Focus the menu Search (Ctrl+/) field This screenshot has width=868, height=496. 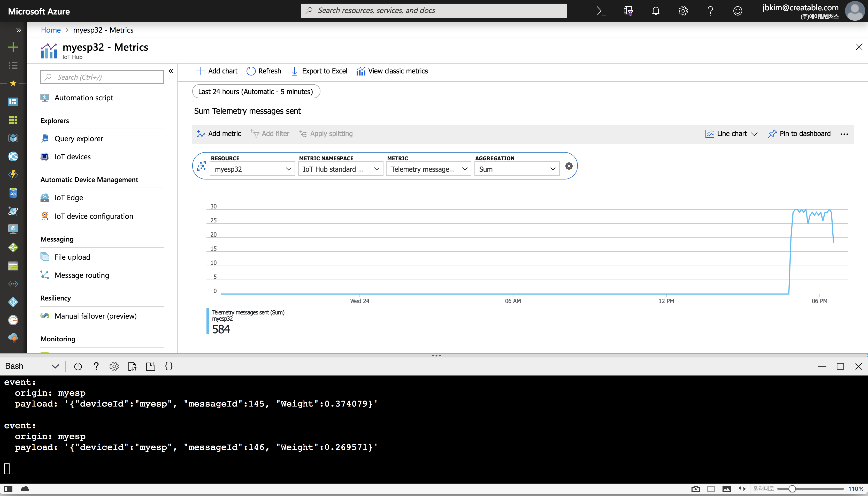(x=102, y=77)
